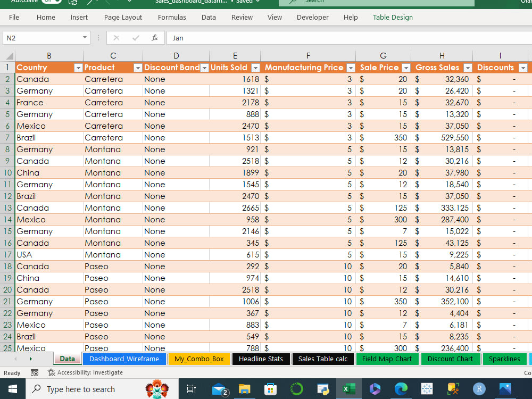Open the Discounts filter dropdown

523,68
